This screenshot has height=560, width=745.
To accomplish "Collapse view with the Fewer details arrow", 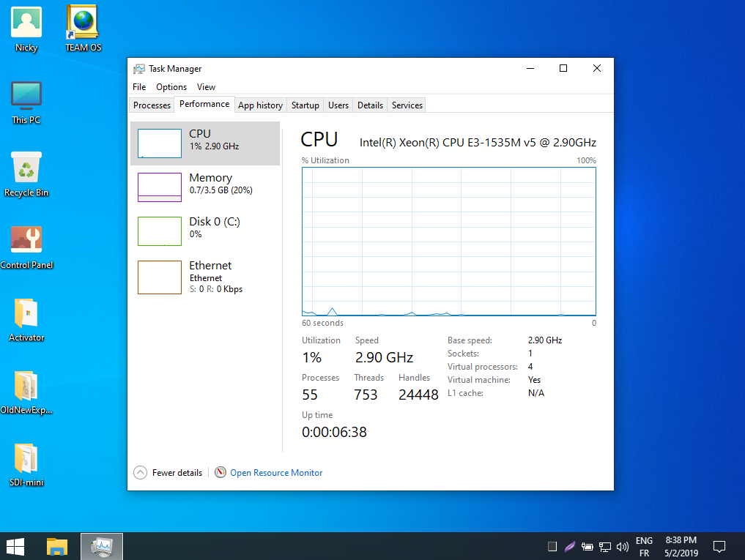I will coord(140,473).
